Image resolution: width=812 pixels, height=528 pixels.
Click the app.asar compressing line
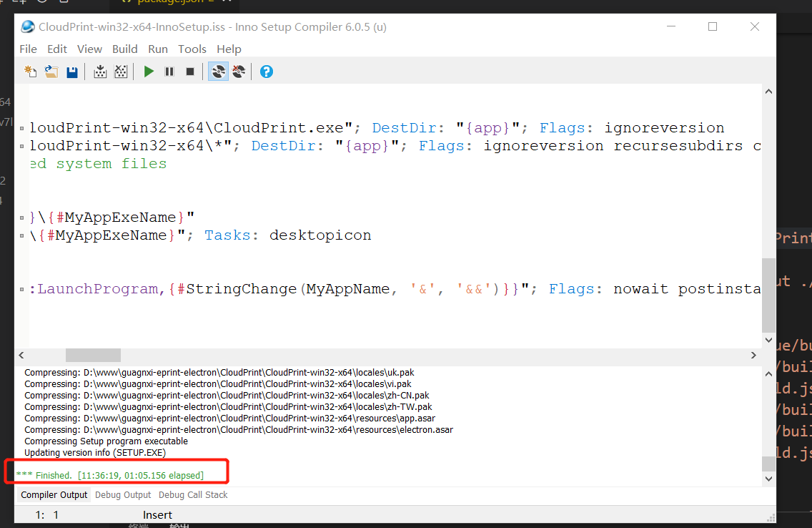230,418
